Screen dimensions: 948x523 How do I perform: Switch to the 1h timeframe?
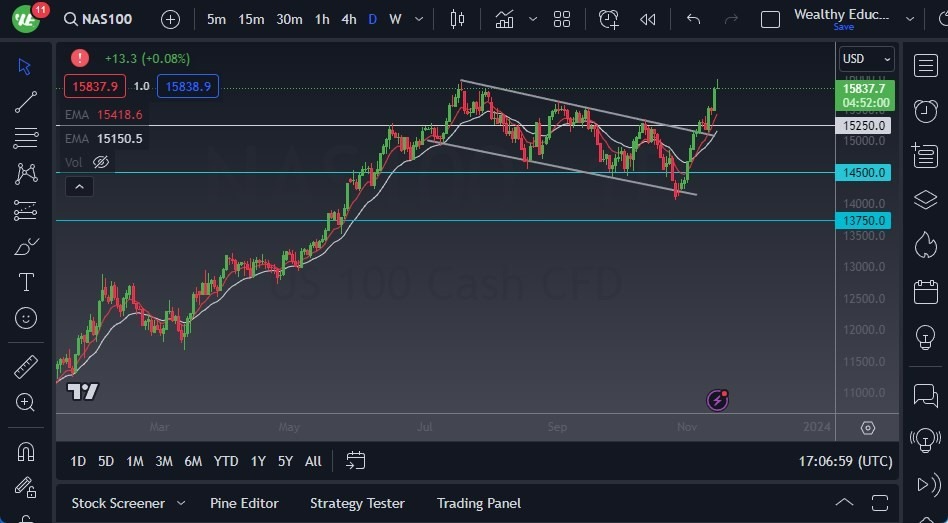coord(322,19)
